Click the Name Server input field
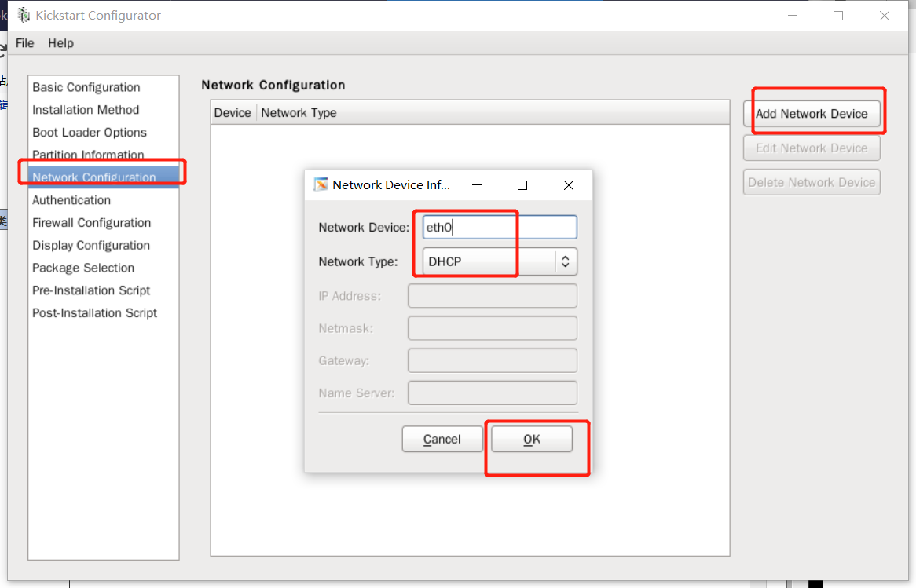The image size is (916, 588). [493, 393]
